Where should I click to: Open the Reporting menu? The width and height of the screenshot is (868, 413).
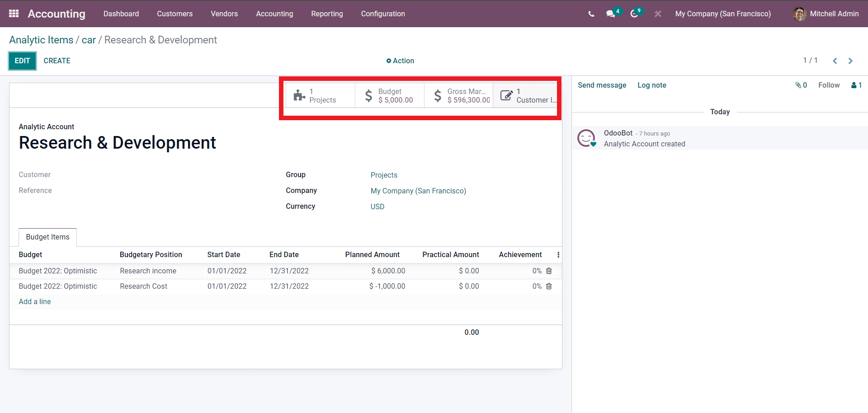pos(327,14)
